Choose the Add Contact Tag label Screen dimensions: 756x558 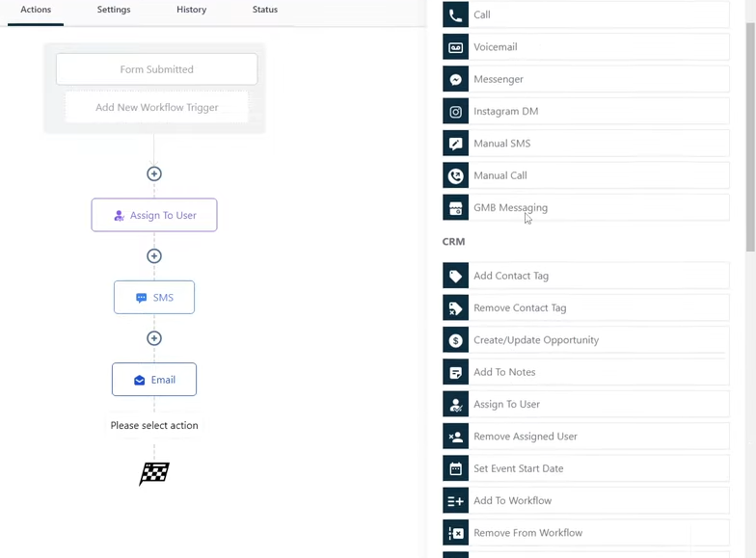pyautogui.click(x=511, y=276)
